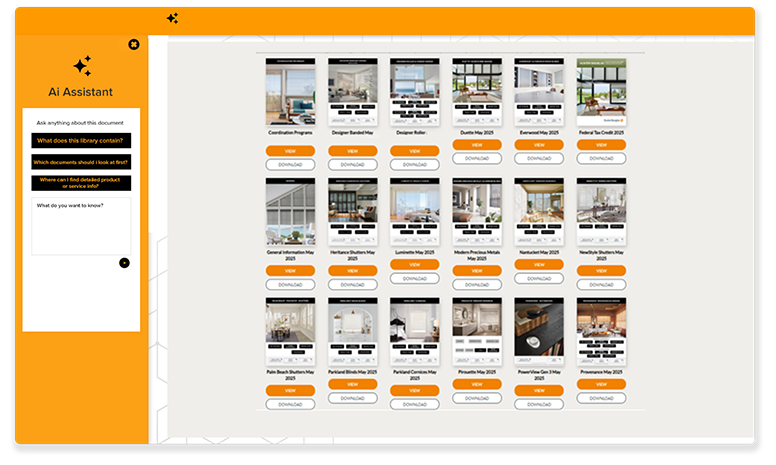View the Everwood May 2025 document
The height and width of the screenshot is (465, 776).
coord(539,145)
